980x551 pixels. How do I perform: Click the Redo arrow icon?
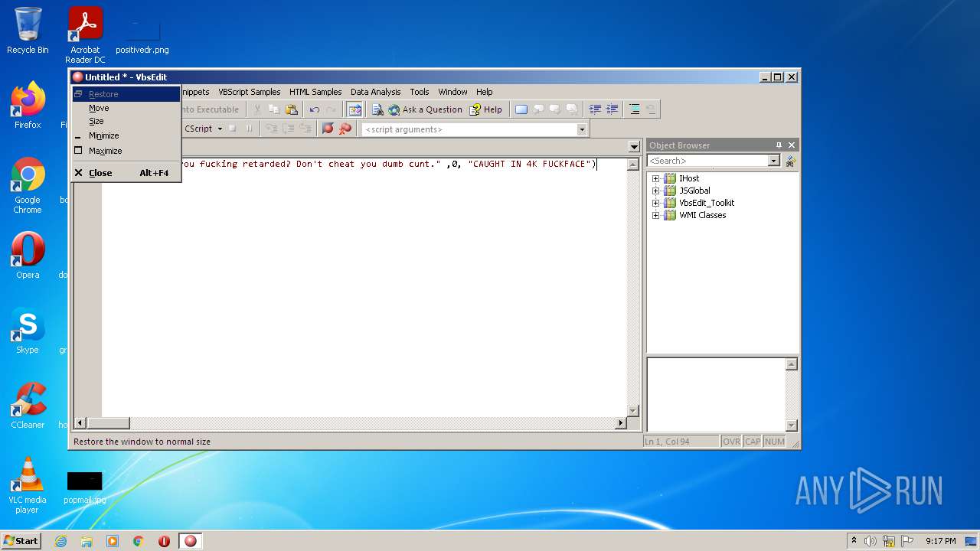click(331, 109)
